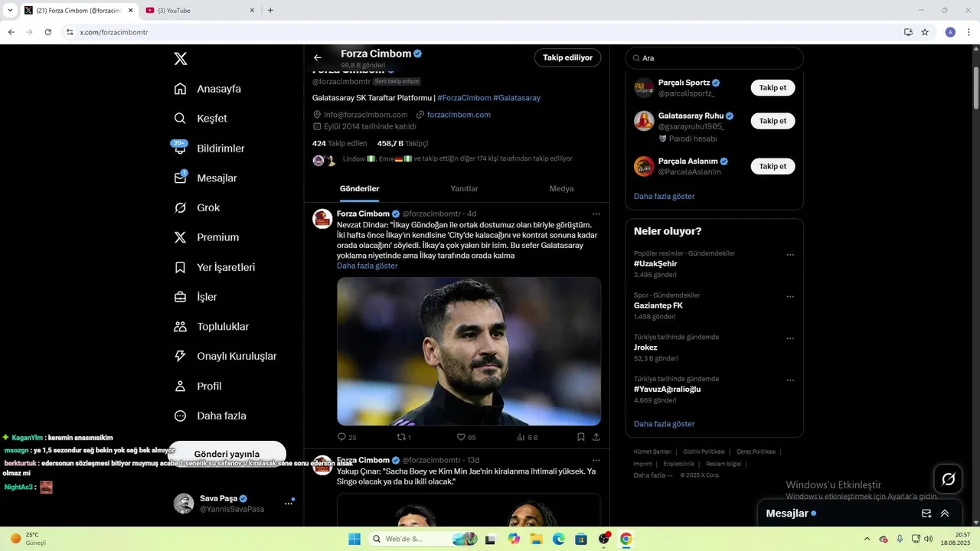The height and width of the screenshot is (551, 980).
Task: Follow Galatasaray Ruhu
Action: pos(773,121)
